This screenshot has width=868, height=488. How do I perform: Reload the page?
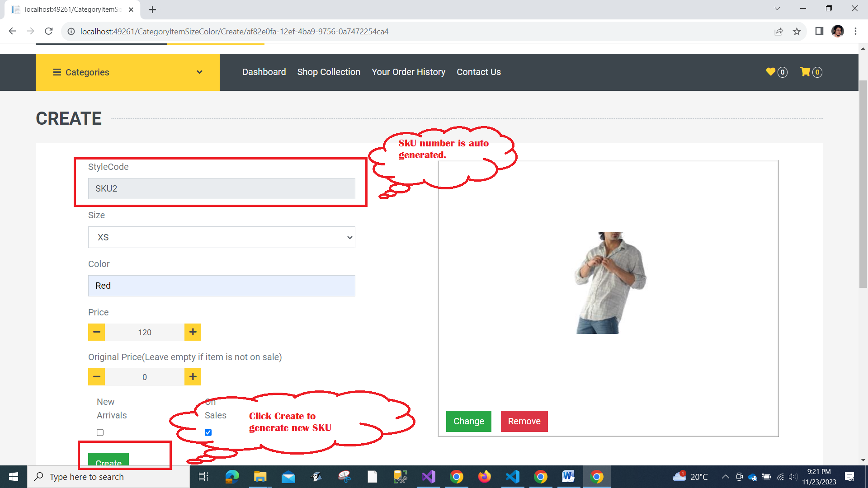pos(49,31)
